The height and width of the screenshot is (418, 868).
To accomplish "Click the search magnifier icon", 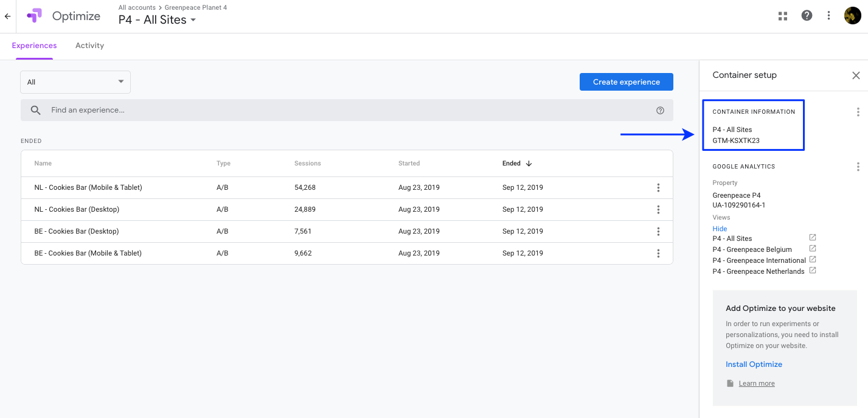I will point(36,110).
